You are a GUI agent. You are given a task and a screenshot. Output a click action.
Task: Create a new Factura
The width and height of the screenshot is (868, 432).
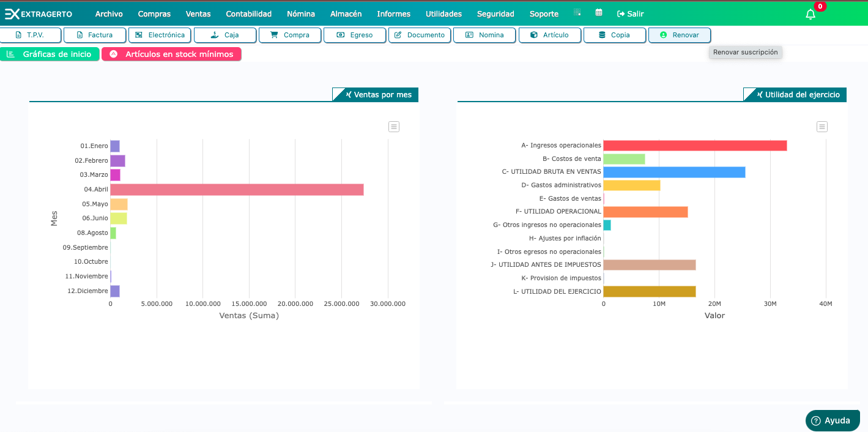click(x=95, y=35)
